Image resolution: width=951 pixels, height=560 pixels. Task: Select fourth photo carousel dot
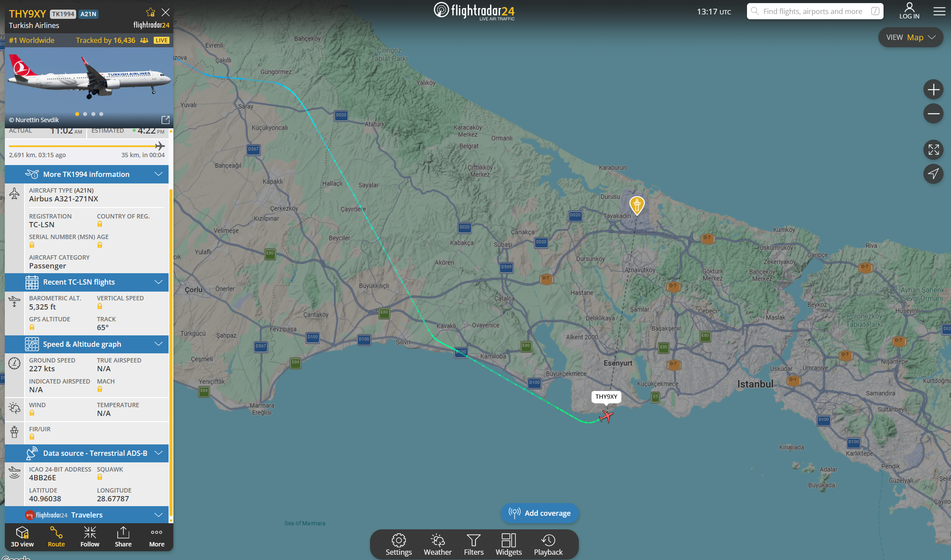pyautogui.click(x=101, y=114)
